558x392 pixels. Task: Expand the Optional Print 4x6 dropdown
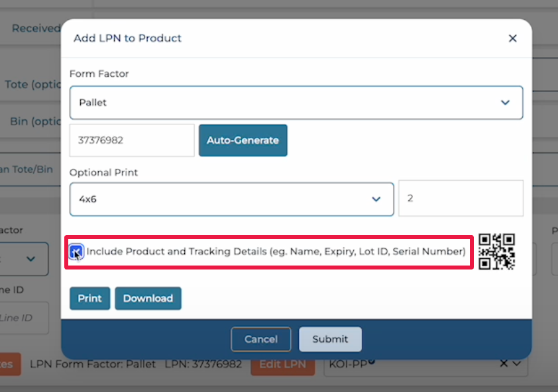point(231,199)
